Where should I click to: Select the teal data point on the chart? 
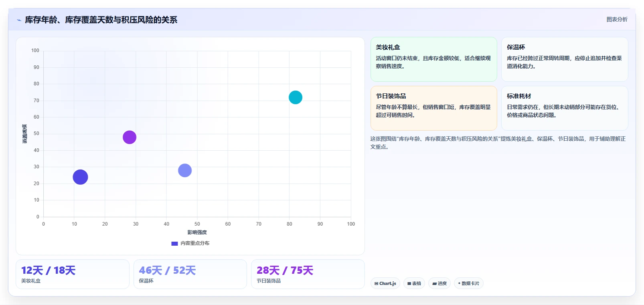pyautogui.click(x=296, y=97)
